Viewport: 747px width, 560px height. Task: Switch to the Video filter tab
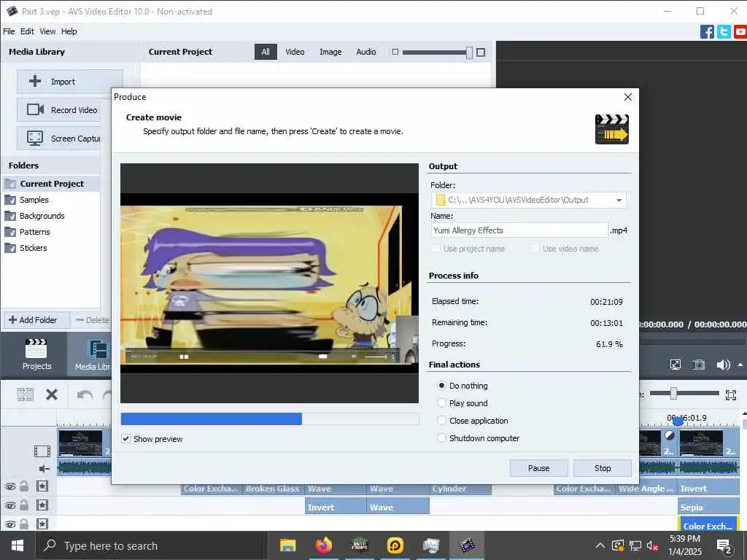295,52
